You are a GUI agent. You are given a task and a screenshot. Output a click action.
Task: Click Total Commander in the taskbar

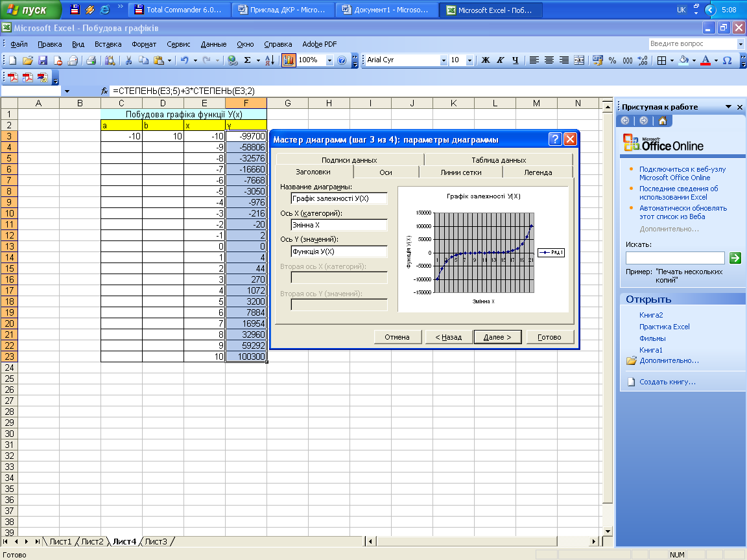coord(180,10)
